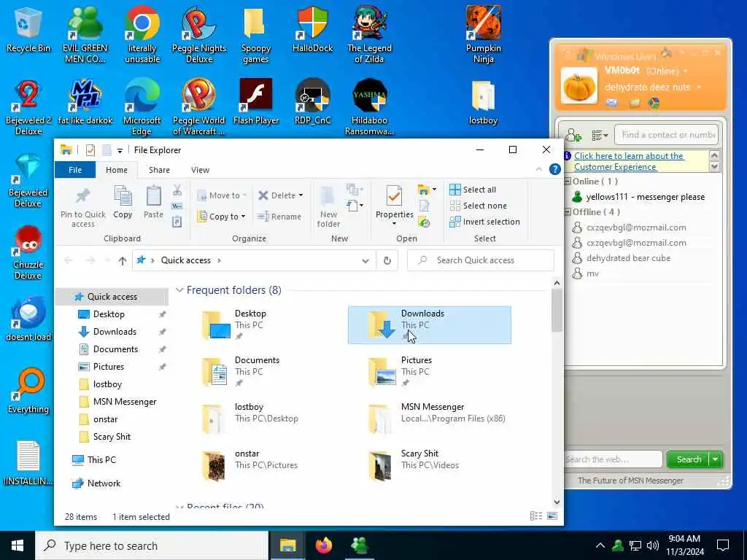The height and width of the screenshot is (560, 747).
Task: Select the Home ribbon tab
Action: point(116,170)
